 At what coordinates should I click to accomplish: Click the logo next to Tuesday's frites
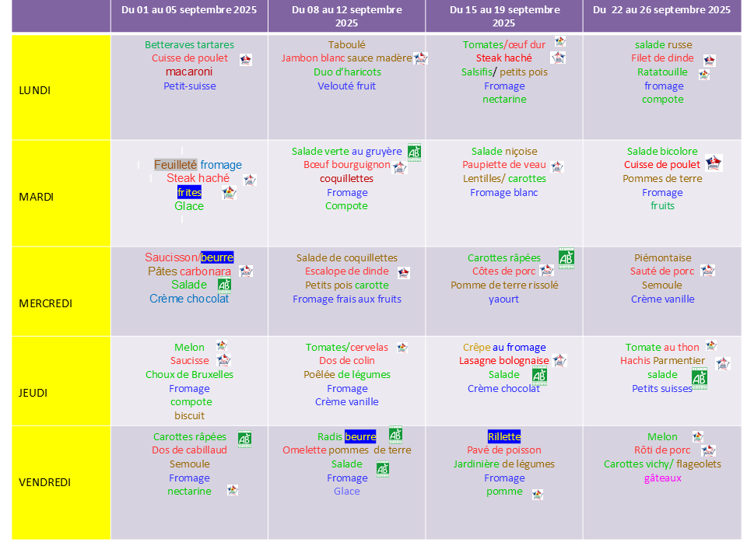229,193
